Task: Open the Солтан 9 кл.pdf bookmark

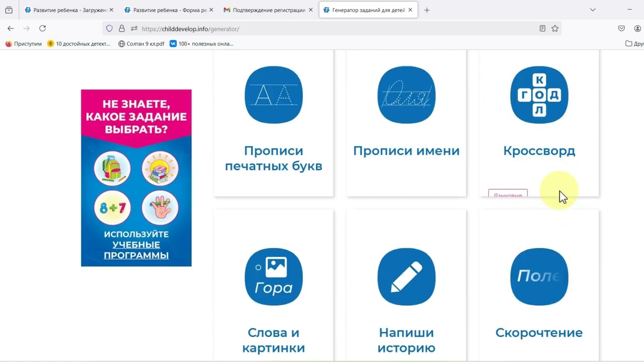Action: (141, 44)
